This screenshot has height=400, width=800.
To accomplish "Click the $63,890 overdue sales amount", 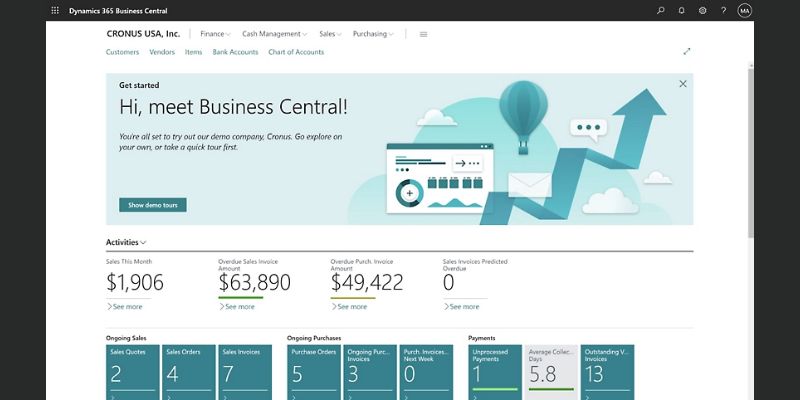I will [x=255, y=282].
